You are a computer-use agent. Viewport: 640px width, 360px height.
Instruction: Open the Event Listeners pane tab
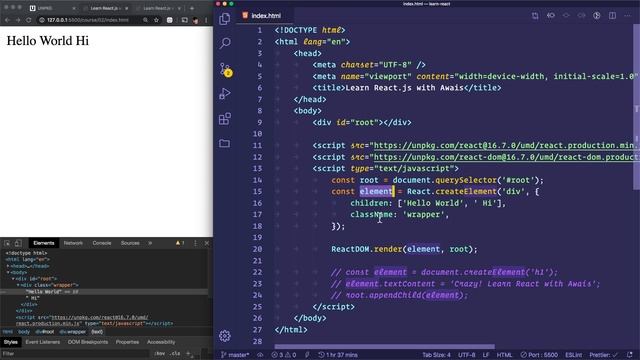[42, 342]
